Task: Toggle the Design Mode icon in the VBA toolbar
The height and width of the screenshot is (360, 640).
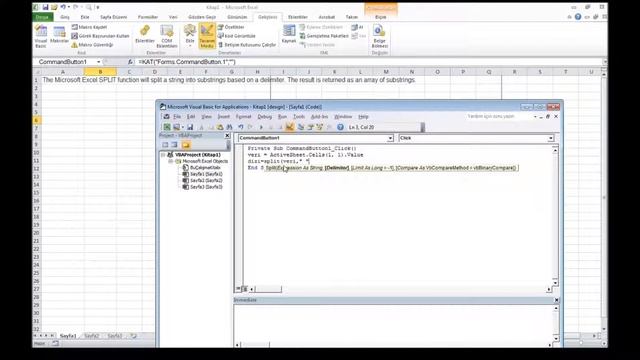Action: click(290, 127)
